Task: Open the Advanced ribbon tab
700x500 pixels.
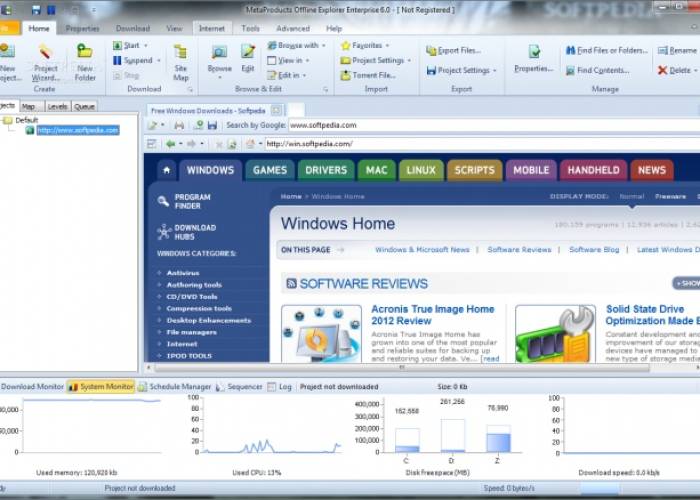Action: pos(293,28)
